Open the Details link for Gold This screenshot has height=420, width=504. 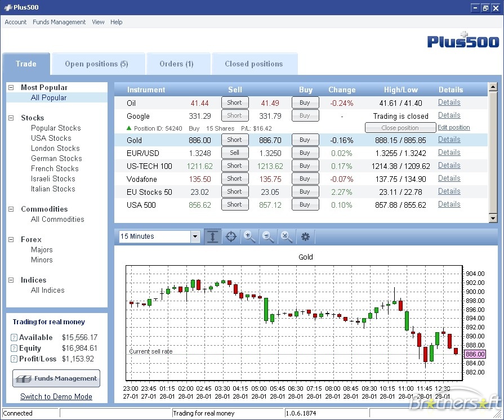point(449,140)
